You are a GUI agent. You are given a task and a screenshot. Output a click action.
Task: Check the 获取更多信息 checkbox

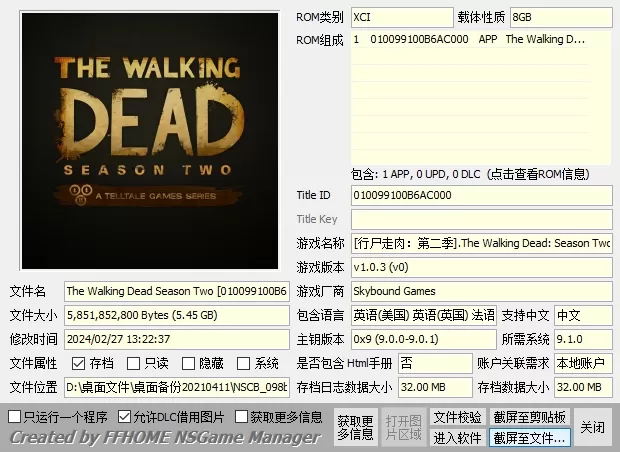coord(242,416)
